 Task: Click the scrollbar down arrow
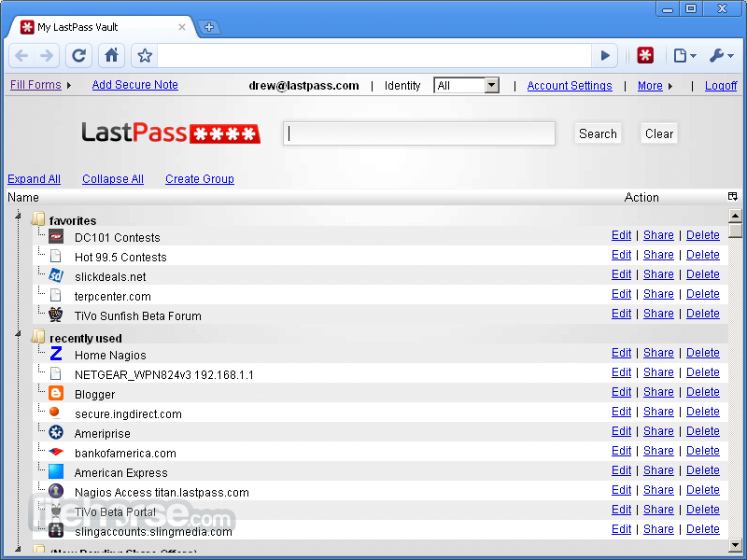click(x=735, y=545)
